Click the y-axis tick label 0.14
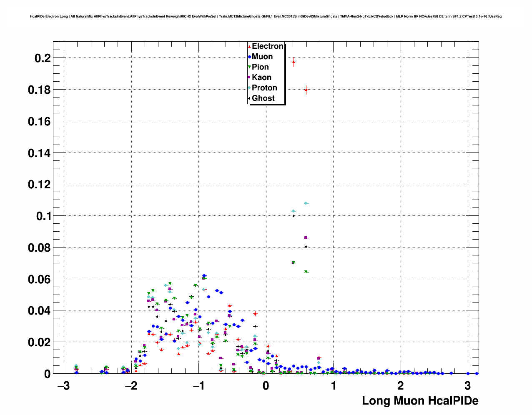Image resolution: width=532 pixels, height=415 pixels. (39, 153)
